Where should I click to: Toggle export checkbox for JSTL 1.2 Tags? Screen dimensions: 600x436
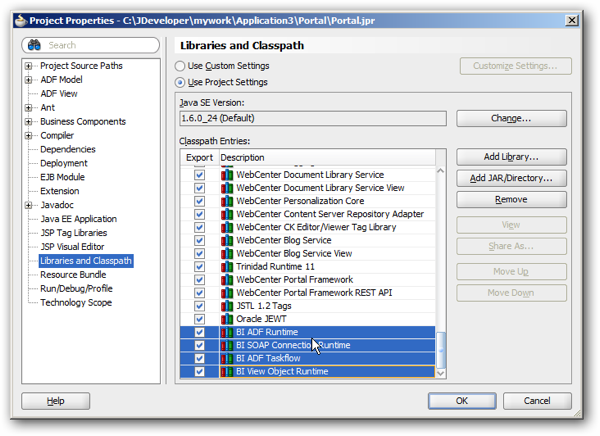pos(199,306)
